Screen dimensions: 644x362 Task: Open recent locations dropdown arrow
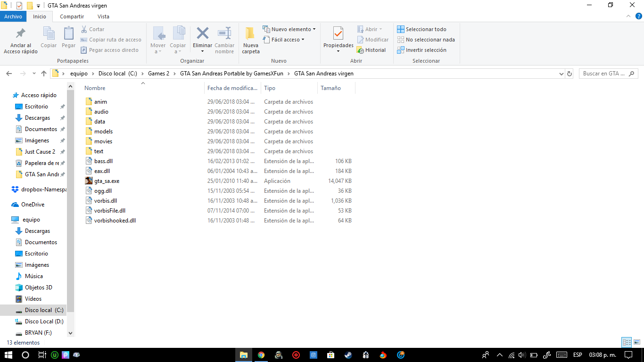tap(34, 74)
